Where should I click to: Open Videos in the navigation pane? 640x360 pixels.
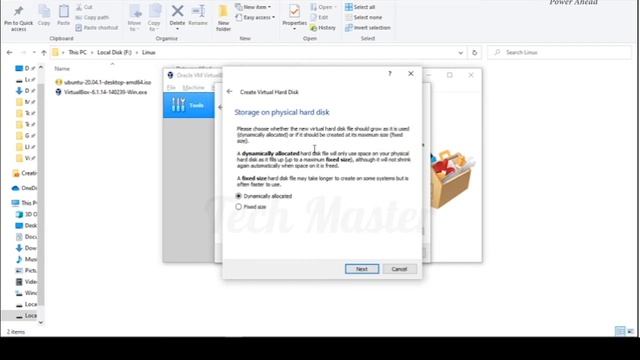(27, 282)
